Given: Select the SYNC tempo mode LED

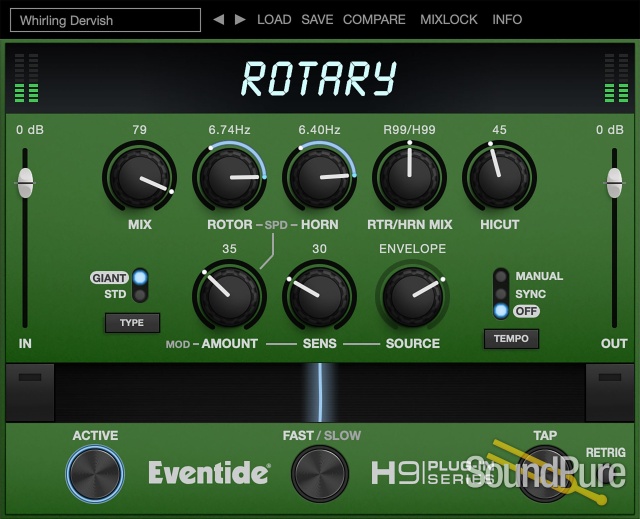Looking at the screenshot, I should point(501,294).
